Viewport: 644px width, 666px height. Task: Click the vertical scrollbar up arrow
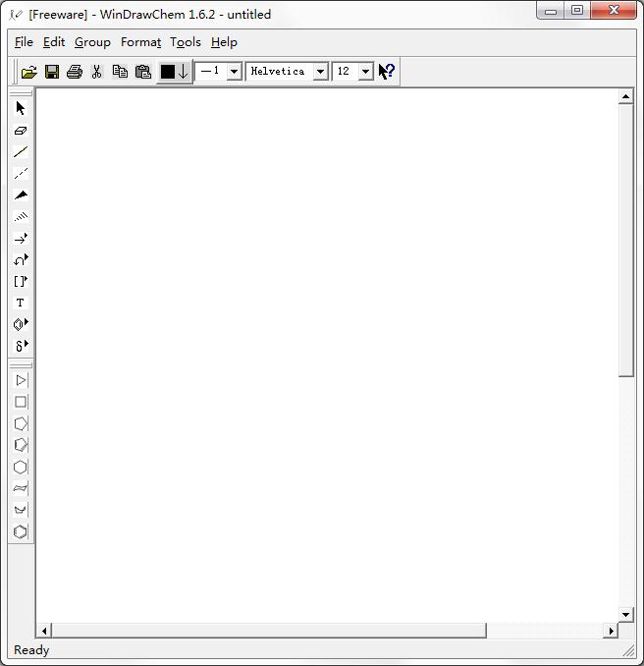(x=625, y=97)
